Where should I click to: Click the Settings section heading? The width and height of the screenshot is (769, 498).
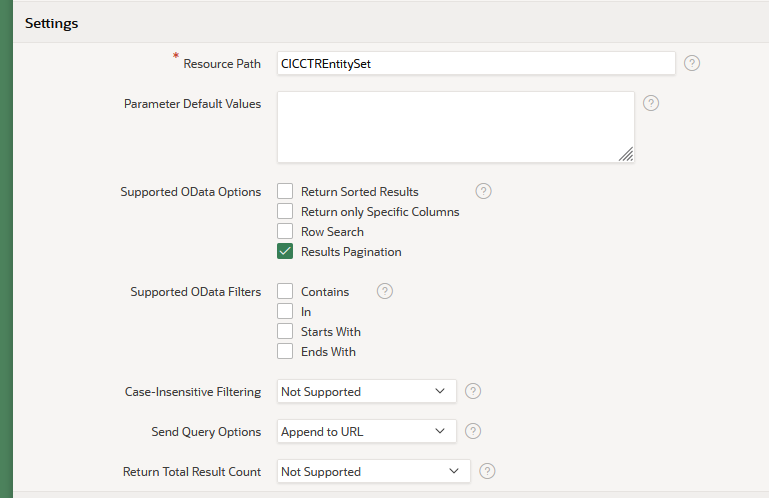[x=51, y=23]
